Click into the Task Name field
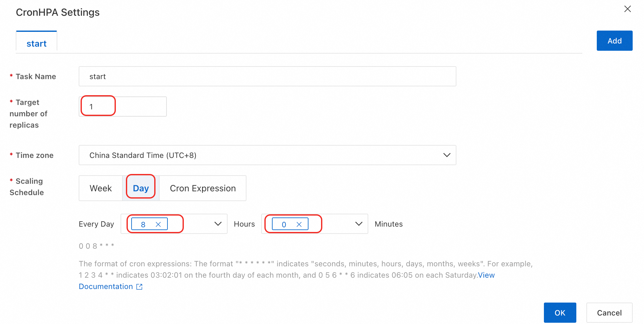Screen dimensions: 644x324 pos(267,77)
